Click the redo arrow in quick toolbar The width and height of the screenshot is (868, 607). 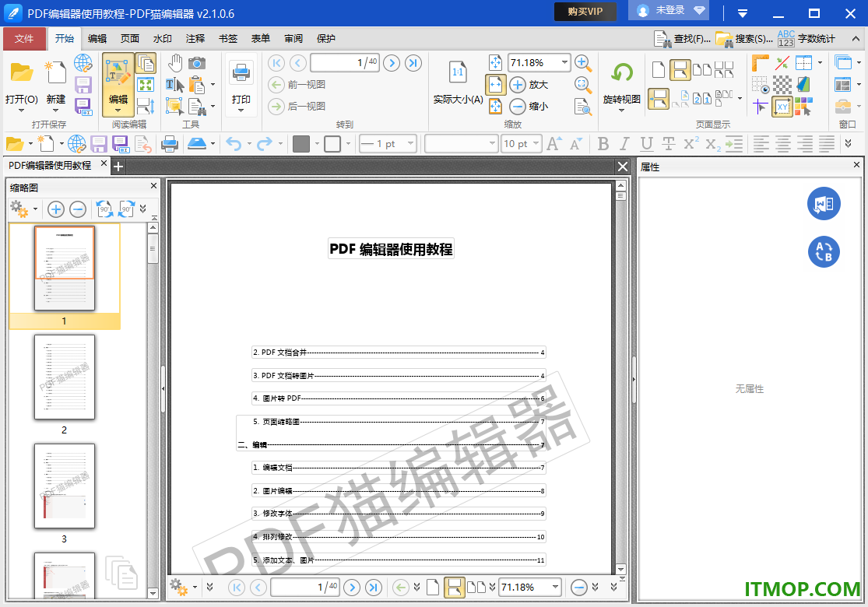pos(265,144)
